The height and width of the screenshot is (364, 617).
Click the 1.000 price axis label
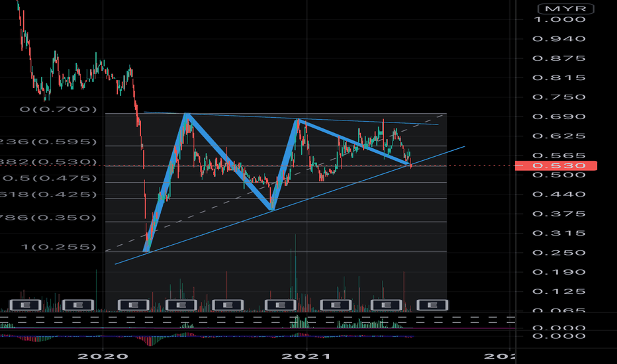click(559, 20)
